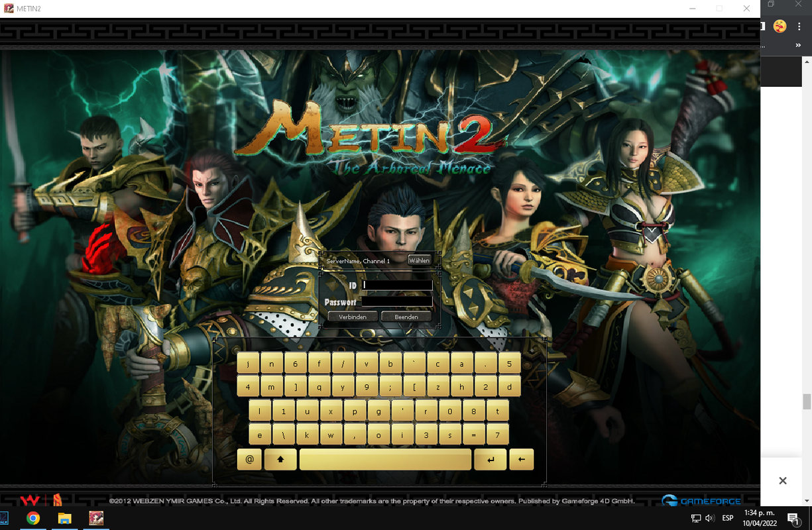This screenshot has width=812, height=530.
Task: Tap the Shift up-arrow key on virtual keyboard
Action: pyautogui.click(x=280, y=459)
